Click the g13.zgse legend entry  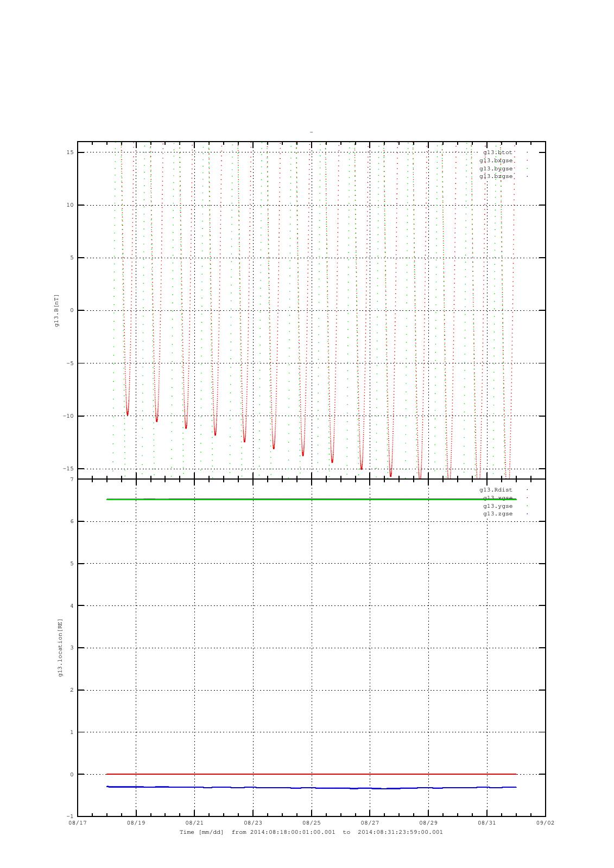[498, 514]
